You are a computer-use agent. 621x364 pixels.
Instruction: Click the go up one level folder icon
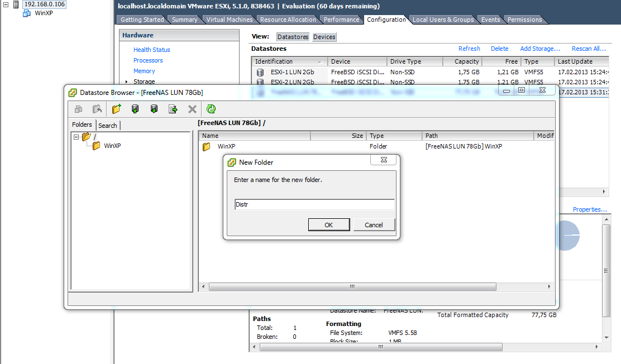(97, 109)
